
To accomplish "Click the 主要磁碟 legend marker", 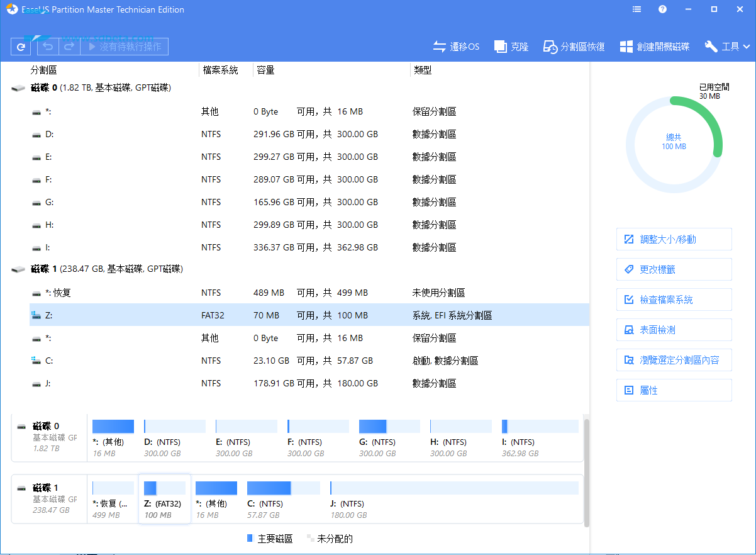I will (249, 539).
